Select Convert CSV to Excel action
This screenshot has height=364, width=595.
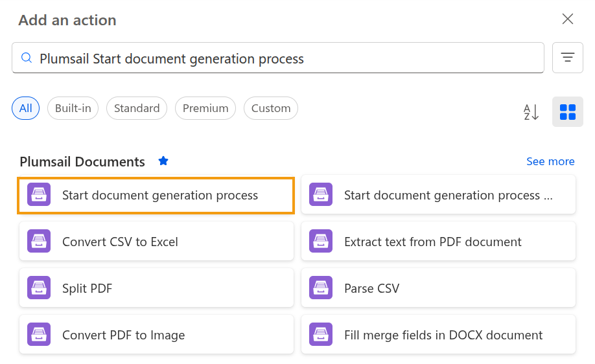(x=156, y=241)
